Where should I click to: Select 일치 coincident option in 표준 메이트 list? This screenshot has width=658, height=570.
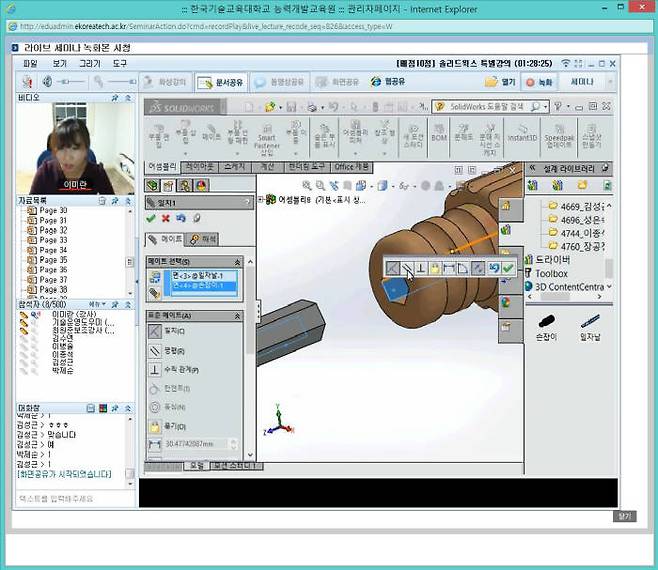(x=166, y=331)
